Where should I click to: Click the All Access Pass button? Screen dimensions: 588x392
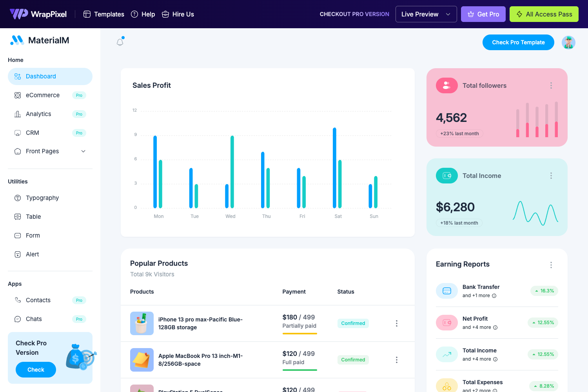(x=544, y=14)
